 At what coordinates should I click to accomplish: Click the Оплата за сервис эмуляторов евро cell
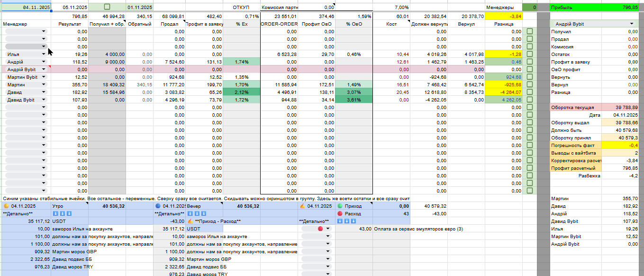point(418,229)
